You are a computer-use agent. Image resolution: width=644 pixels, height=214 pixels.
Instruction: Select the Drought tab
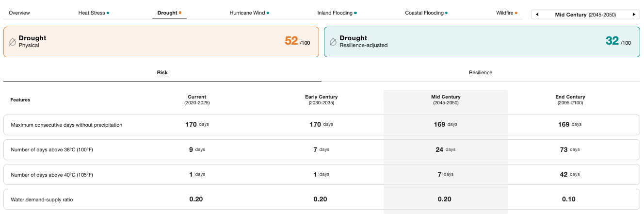[169, 13]
